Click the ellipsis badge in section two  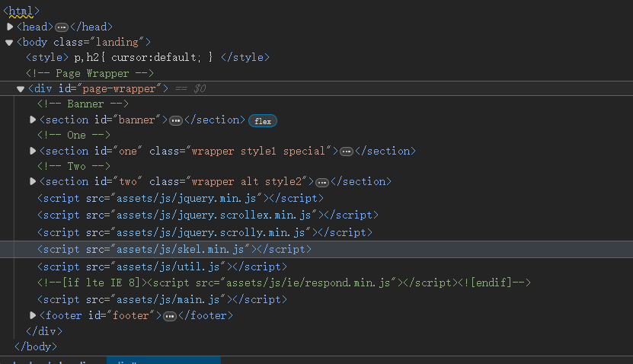click(321, 183)
